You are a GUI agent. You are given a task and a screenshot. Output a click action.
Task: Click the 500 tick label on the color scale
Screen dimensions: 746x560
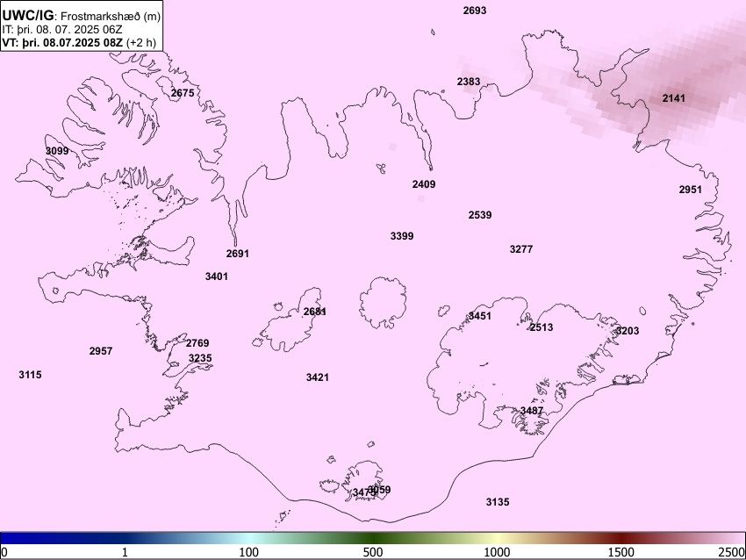pyautogui.click(x=373, y=552)
